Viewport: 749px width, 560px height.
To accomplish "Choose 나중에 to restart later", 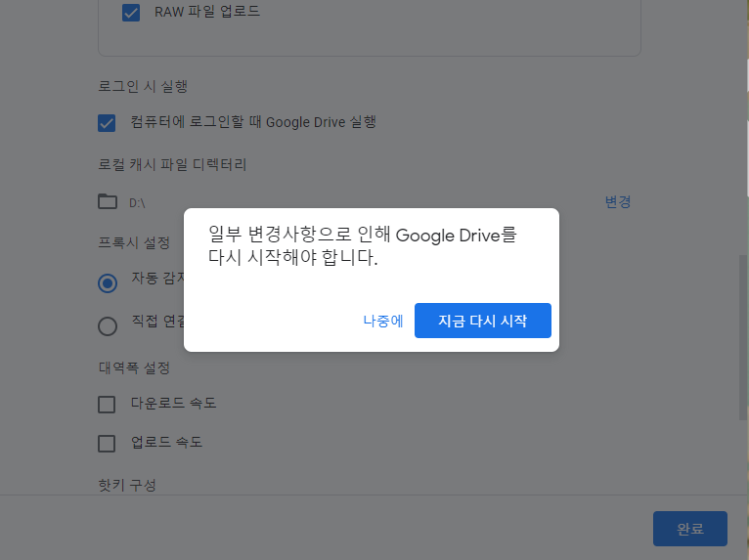I will (x=383, y=321).
